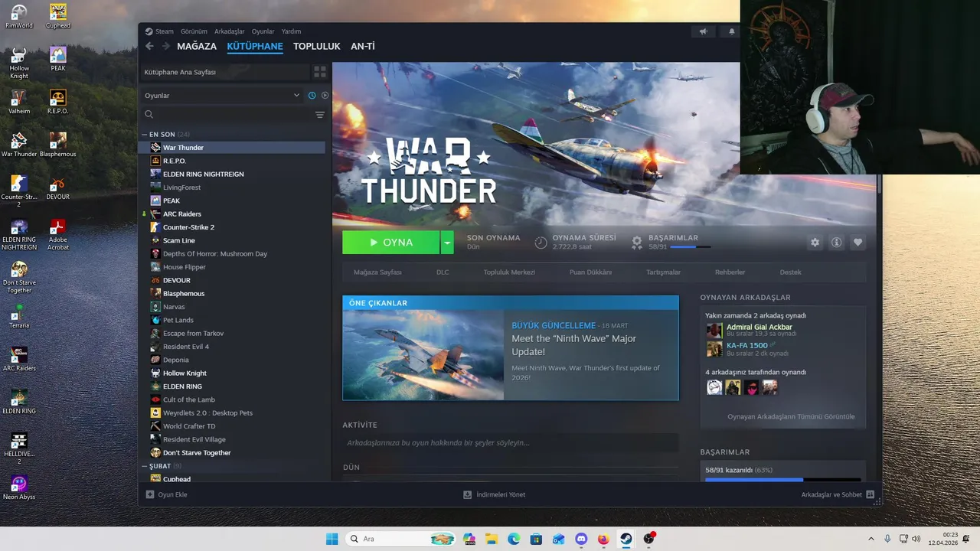
Task: Select Adobe Acrobat desktop icon
Action: point(58,235)
